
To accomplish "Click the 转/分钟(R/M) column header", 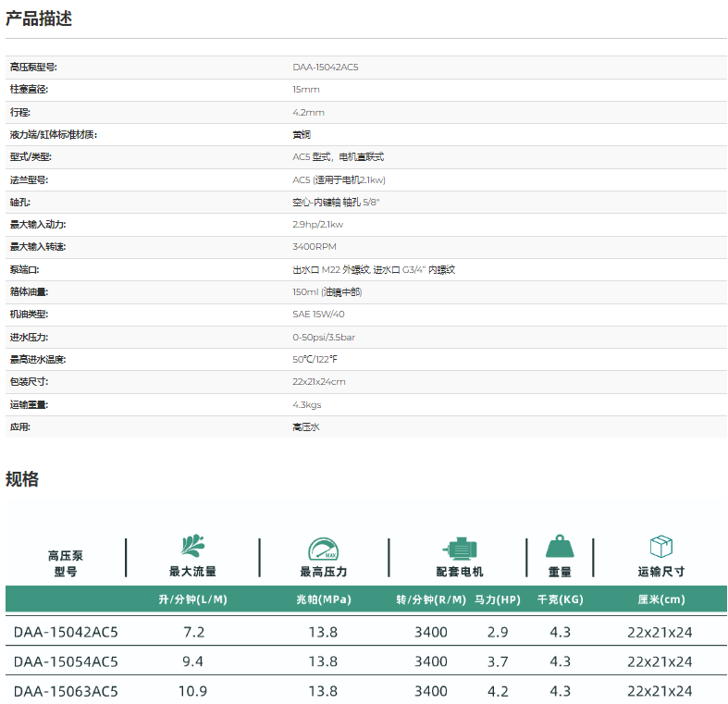I will tap(430, 599).
